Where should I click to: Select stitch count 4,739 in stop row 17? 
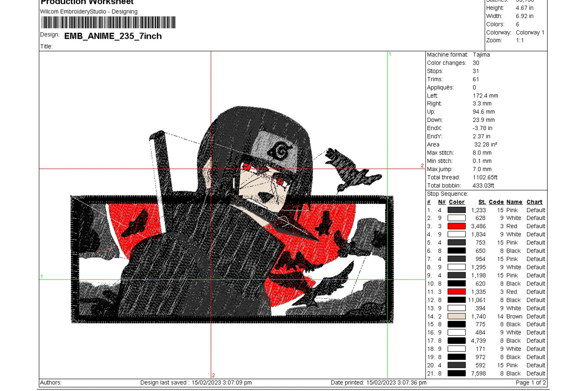pos(478,341)
